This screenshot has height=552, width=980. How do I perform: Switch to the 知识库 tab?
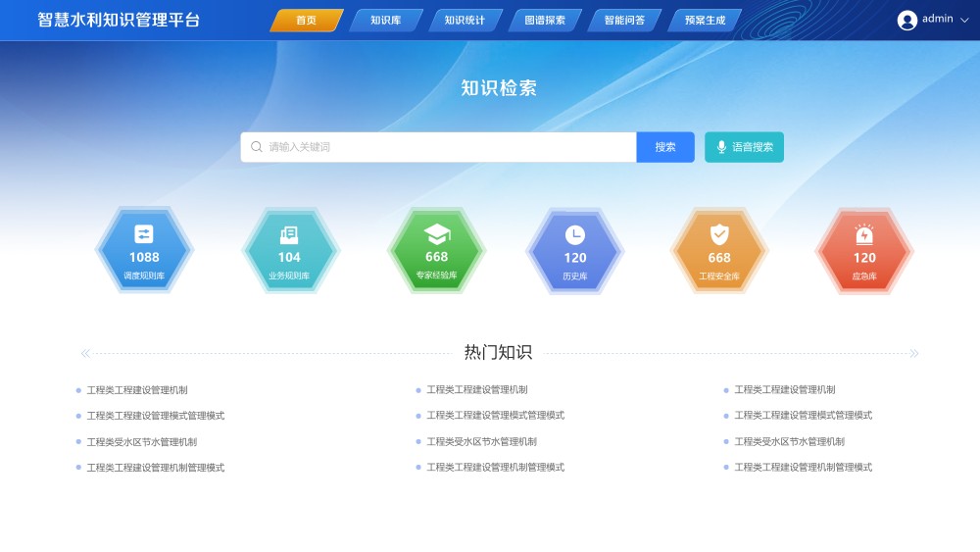[x=385, y=20]
